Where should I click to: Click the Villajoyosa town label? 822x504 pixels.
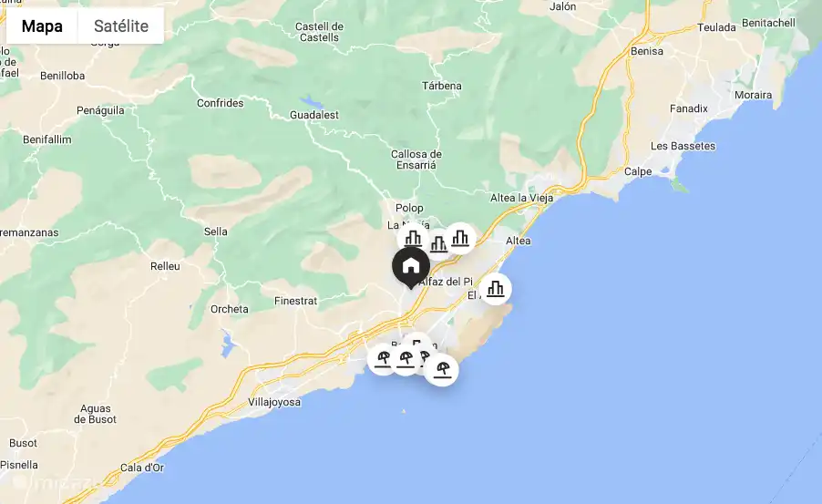coord(274,402)
